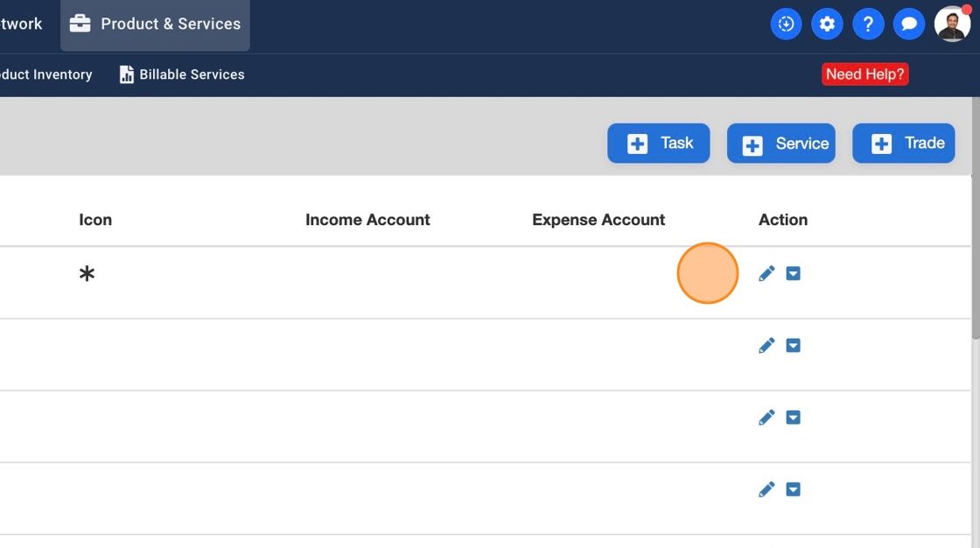Click the circular clock icon in header
The image size is (980, 548).
tap(786, 25)
